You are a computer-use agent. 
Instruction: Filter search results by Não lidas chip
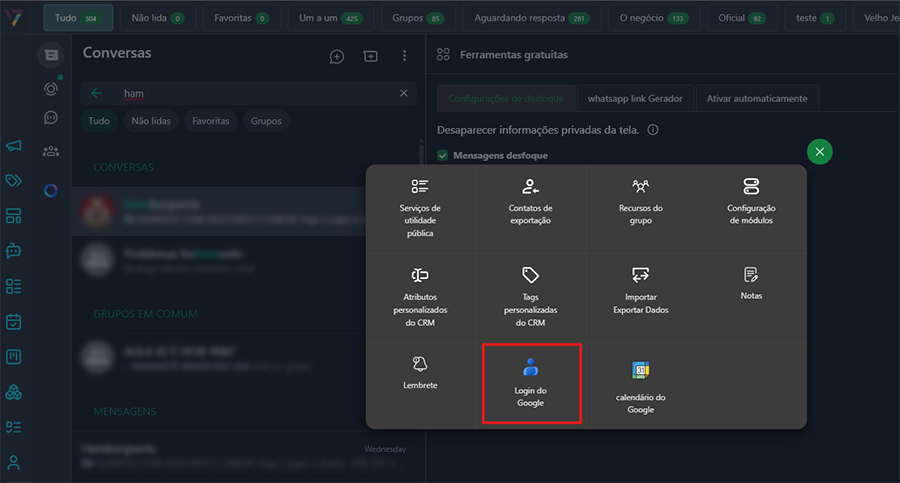[x=151, y=121]
